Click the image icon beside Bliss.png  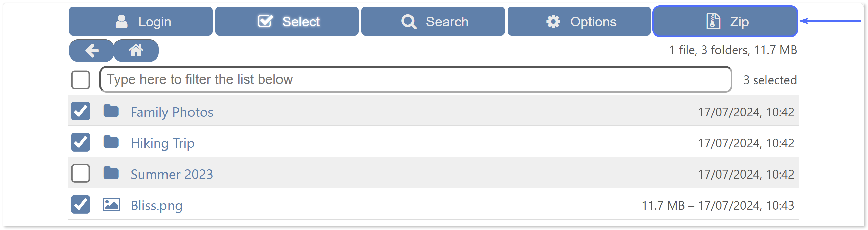pos(111,204)
